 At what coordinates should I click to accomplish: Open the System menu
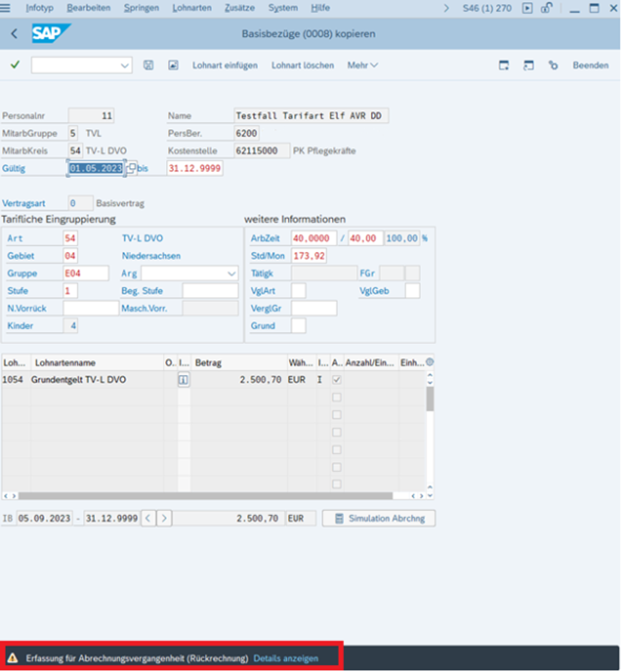(283, 8)
